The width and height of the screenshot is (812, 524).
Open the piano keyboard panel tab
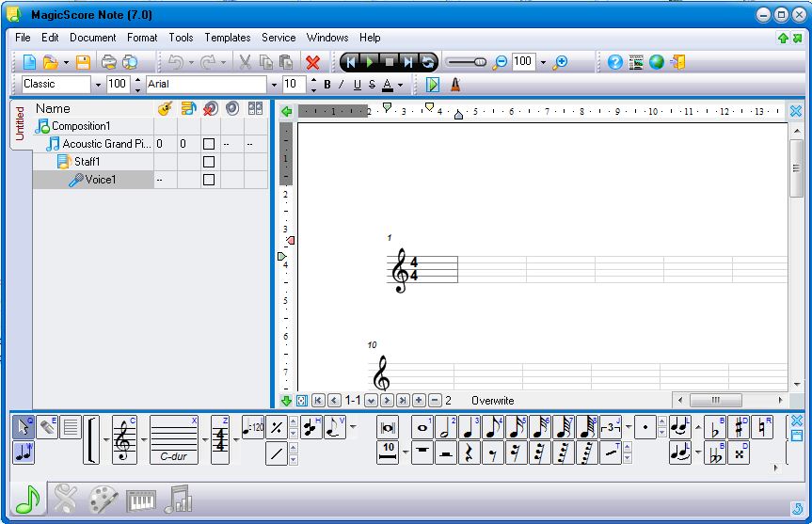coord(141,500)
